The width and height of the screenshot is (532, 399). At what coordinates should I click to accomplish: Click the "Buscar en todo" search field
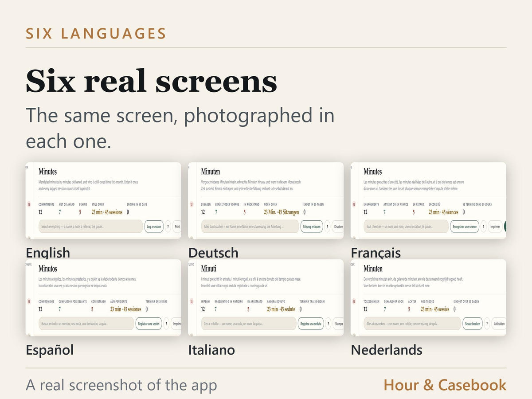[86, 324]
